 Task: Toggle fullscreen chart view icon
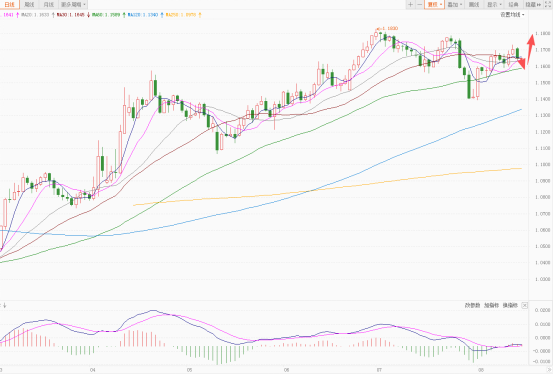548,5
